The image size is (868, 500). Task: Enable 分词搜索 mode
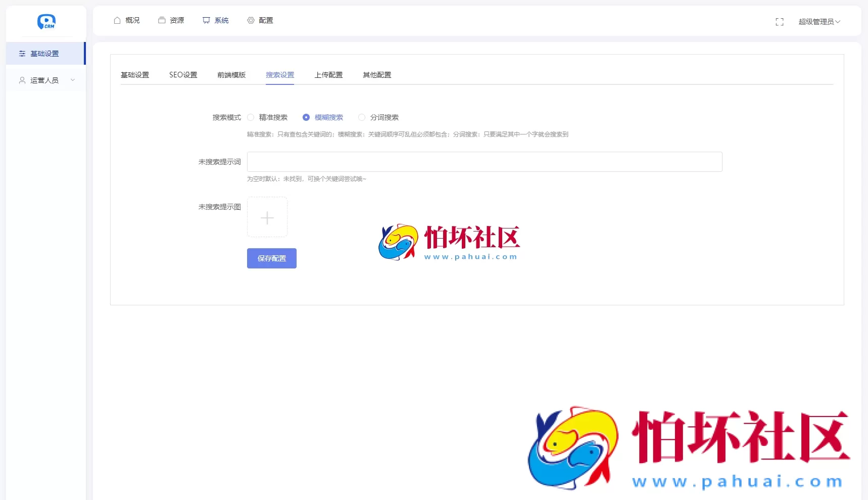pos(362,117)
